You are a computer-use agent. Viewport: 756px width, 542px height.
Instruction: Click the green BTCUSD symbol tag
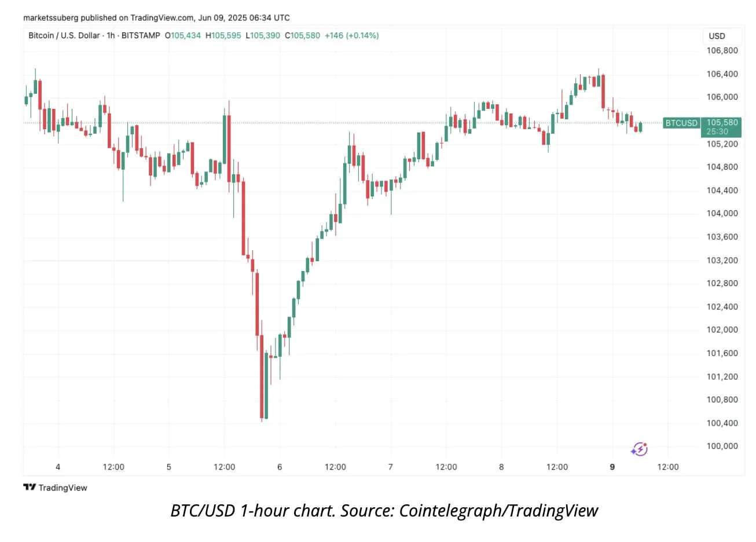[681, 123]
